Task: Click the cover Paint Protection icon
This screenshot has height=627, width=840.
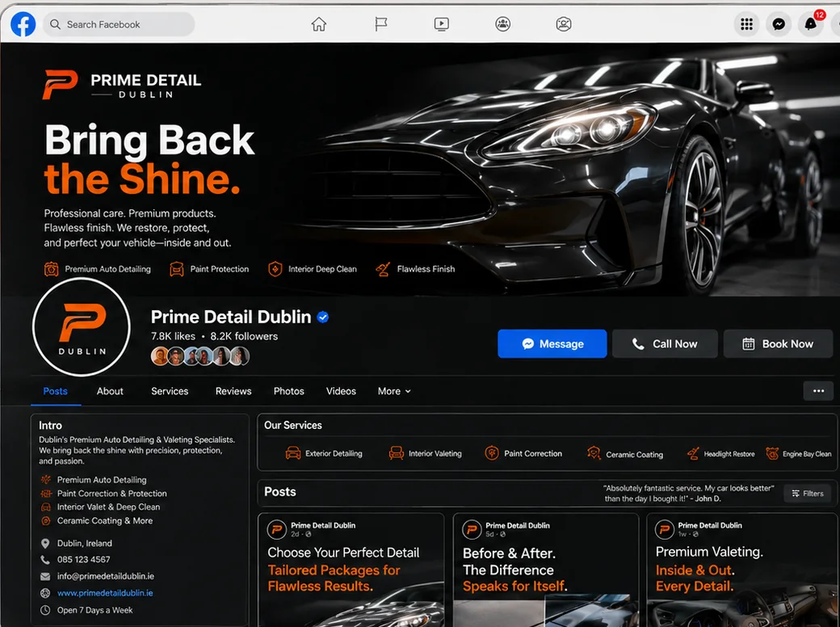Action: coord(177,269)
